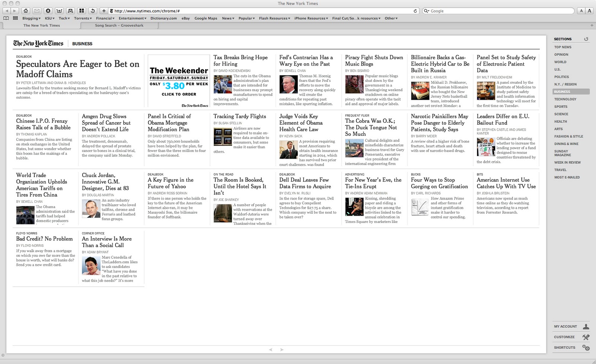Open the bookmarks book icon
The height and width of the screenshot is (364, 596).
6,18
